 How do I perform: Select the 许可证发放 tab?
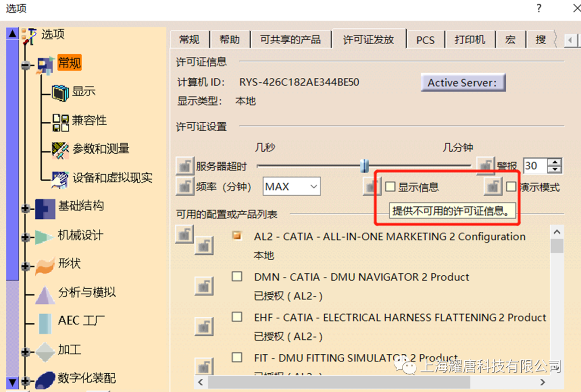click(369, 39)
